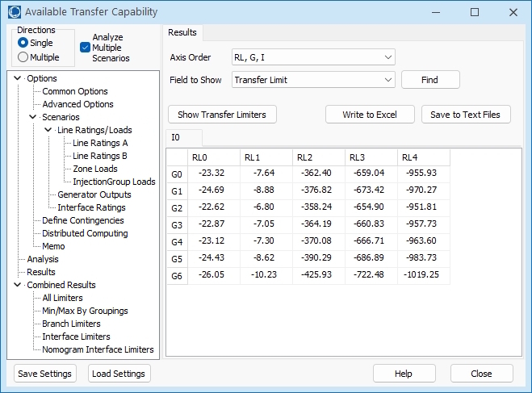Click the application icon in title bar

[x=14, y=12]
